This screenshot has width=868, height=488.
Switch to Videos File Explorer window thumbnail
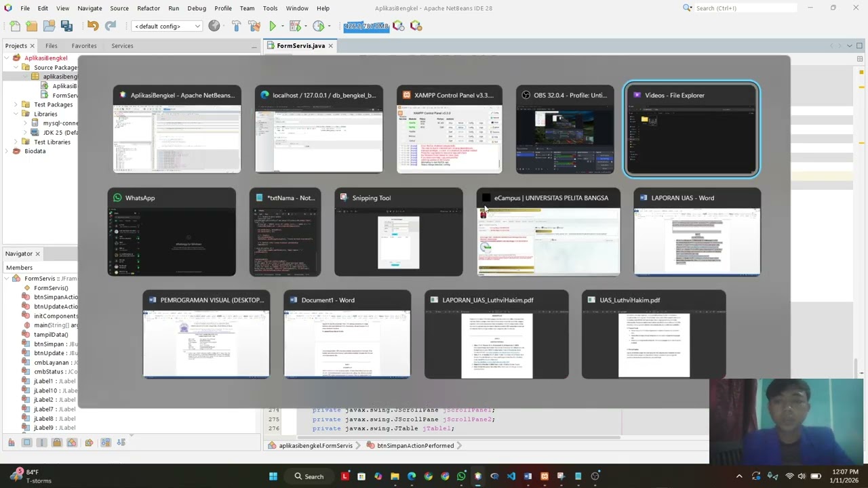692,129
